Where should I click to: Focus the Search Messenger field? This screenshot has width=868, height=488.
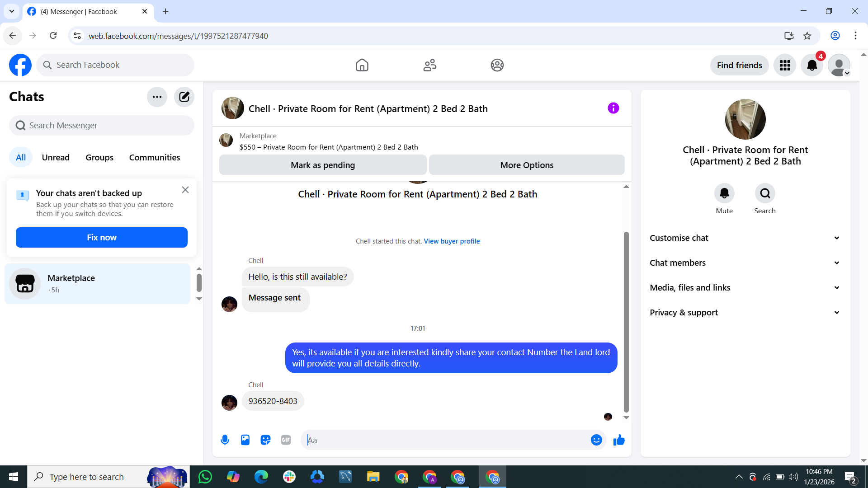pos(102,125)
